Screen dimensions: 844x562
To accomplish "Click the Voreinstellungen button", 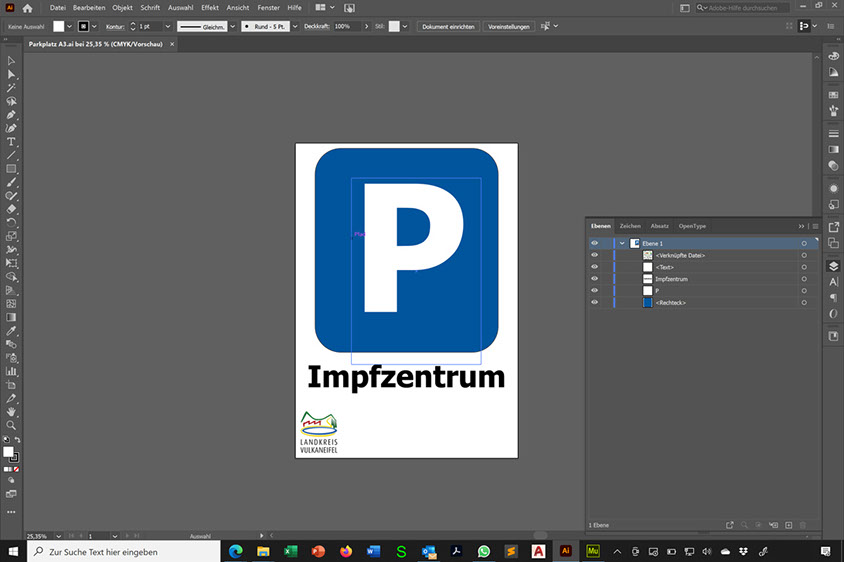I will tap(508, 26).
